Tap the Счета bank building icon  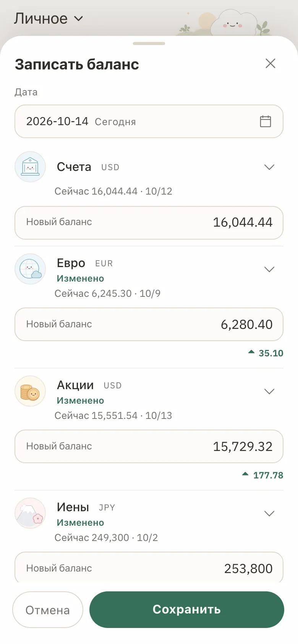coord(30,167)
